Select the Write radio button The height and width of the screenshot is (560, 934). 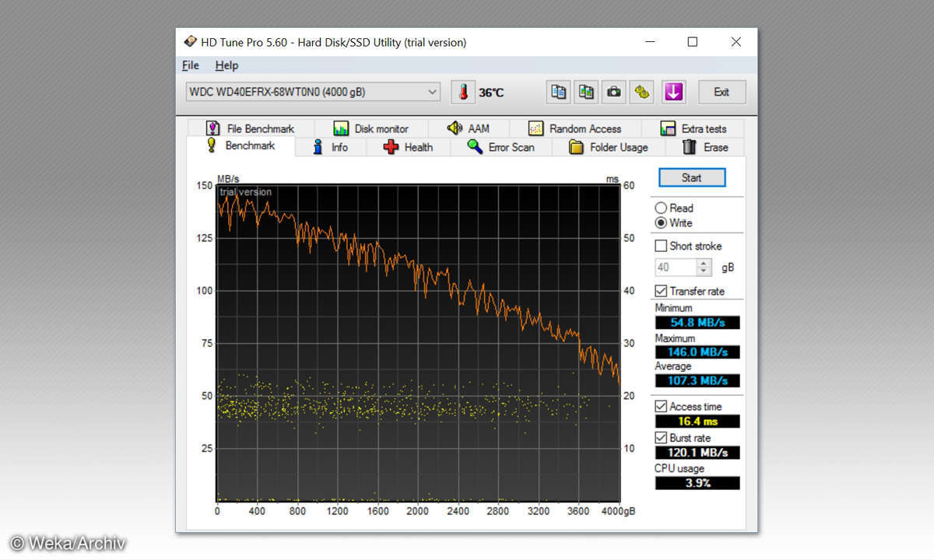[x=661, y=222]
